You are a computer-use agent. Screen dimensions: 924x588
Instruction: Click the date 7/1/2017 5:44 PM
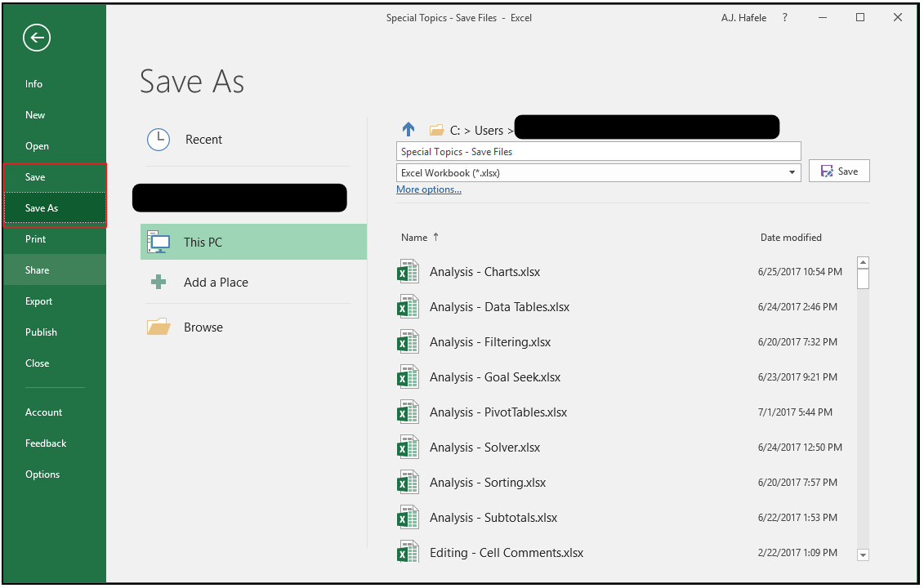(795, 412)
